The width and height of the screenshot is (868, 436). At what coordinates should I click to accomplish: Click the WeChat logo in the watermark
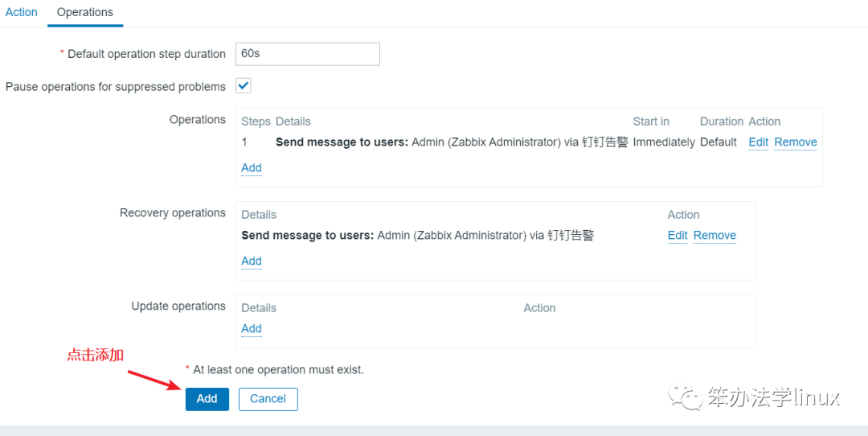coord(688,396)
